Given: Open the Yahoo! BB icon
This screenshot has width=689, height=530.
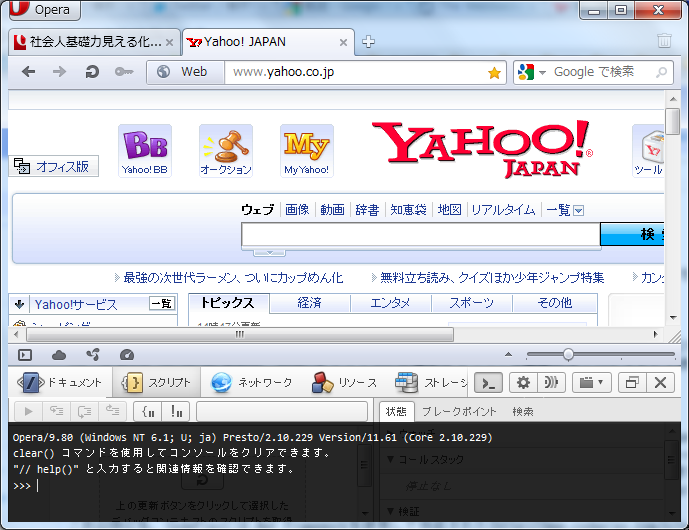Looking at the screenshot, I should pos(145,151).
